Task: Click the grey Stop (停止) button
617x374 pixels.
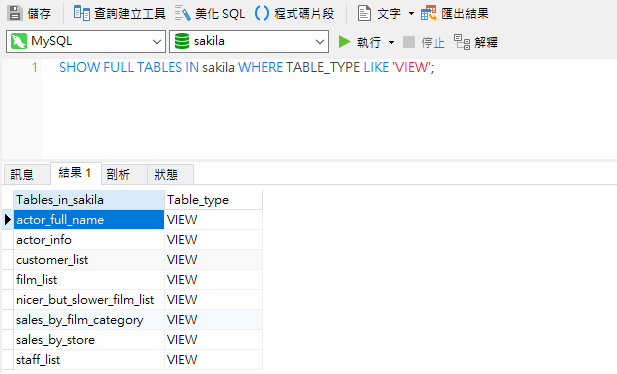Action: 409,42
